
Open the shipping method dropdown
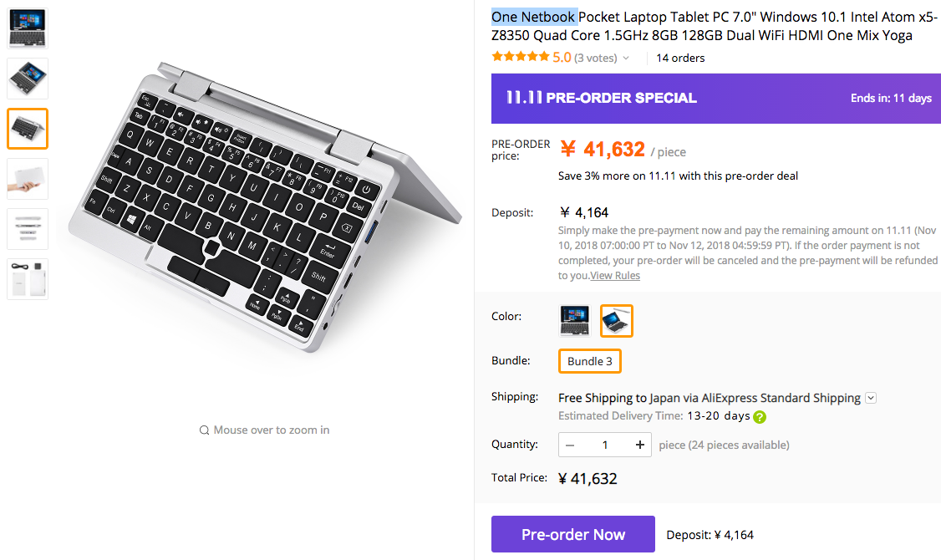871,397
